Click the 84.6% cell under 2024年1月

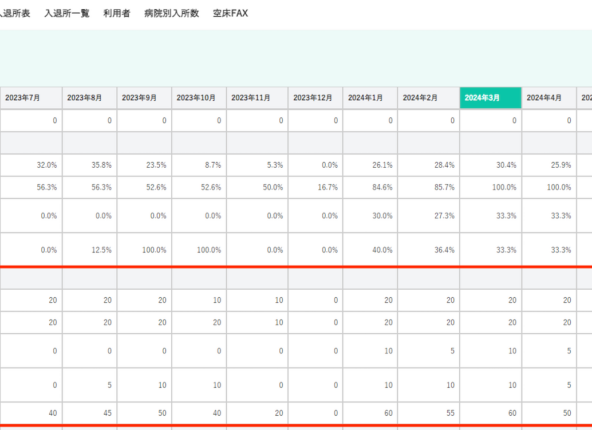click(x=370, y=187)
